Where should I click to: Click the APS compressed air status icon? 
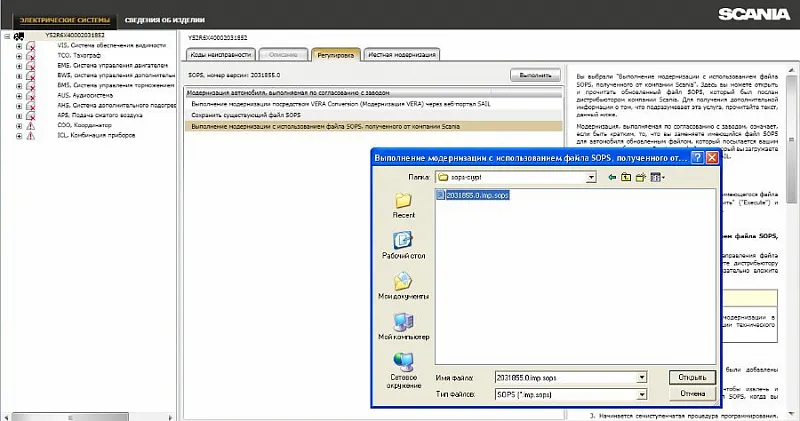31,116
